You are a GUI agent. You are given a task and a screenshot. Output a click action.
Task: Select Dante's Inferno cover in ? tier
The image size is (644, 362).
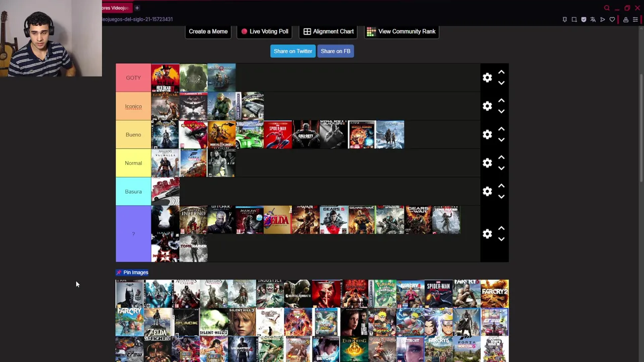point(193,220)
